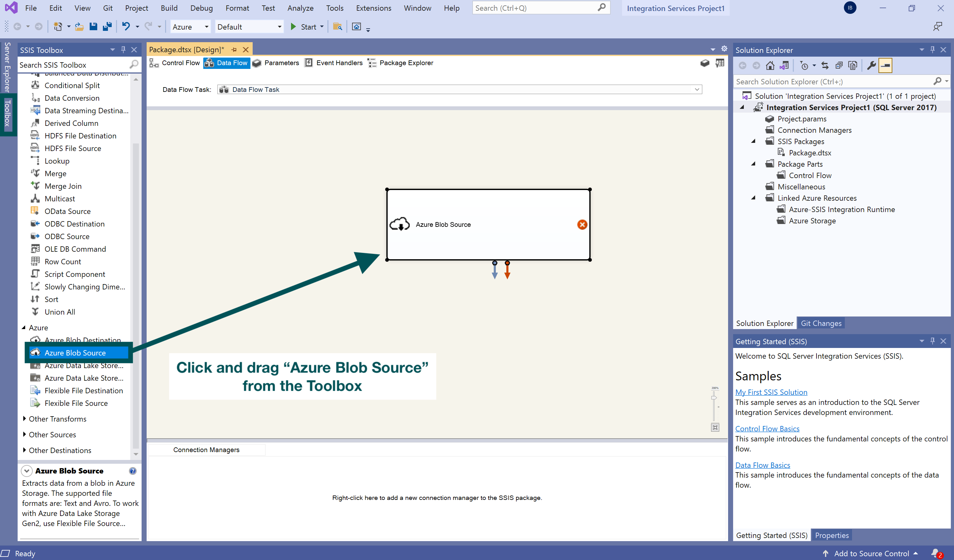The width and height of the screenshot is (954, 560).
Task: Switch to the Parameters tab
Action: pos(276,63)
